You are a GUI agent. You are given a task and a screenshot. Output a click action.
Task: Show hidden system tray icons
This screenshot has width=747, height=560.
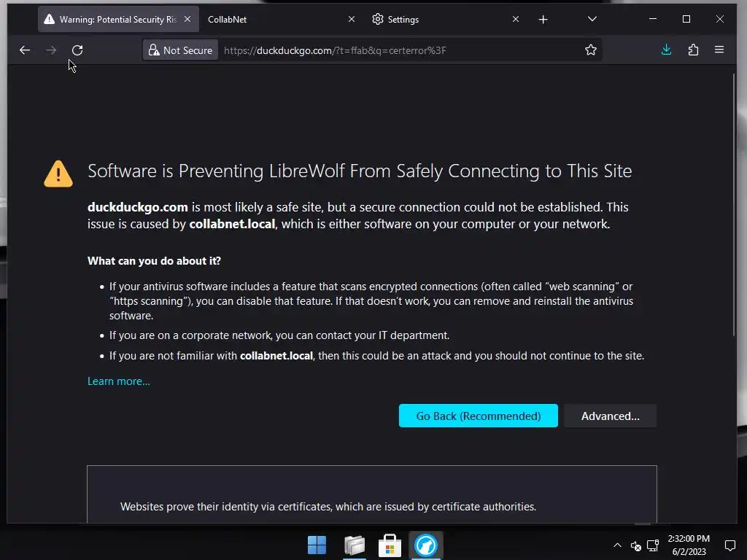[617, 545]
